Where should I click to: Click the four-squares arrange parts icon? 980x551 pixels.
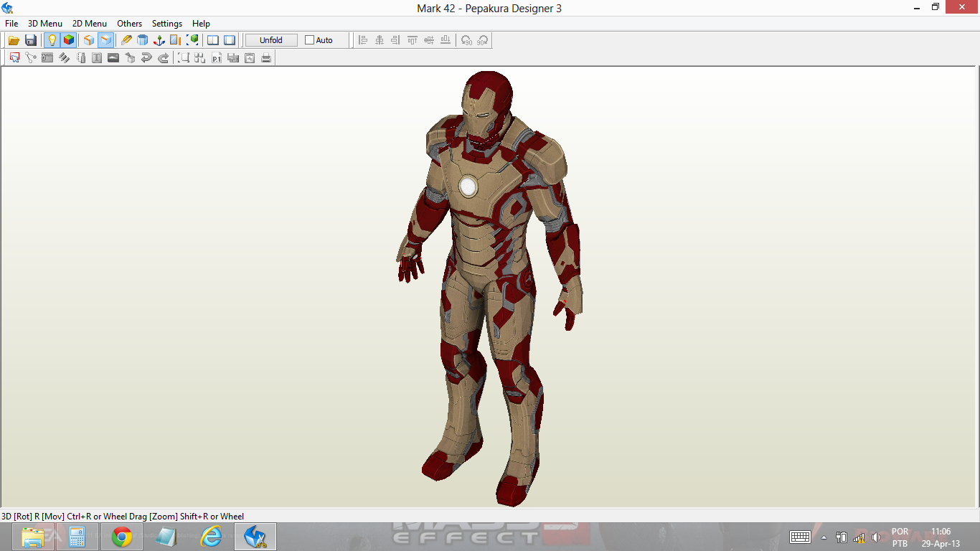pyautogui.click(x=200, y=57)
